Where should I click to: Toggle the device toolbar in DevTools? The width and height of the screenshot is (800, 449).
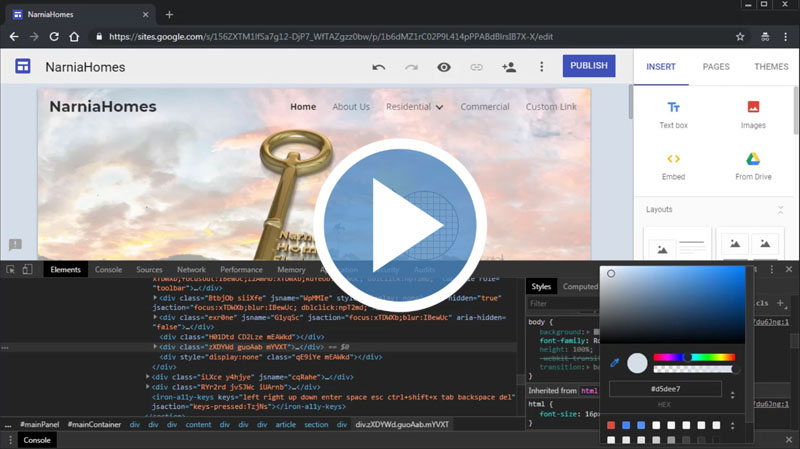28,270
